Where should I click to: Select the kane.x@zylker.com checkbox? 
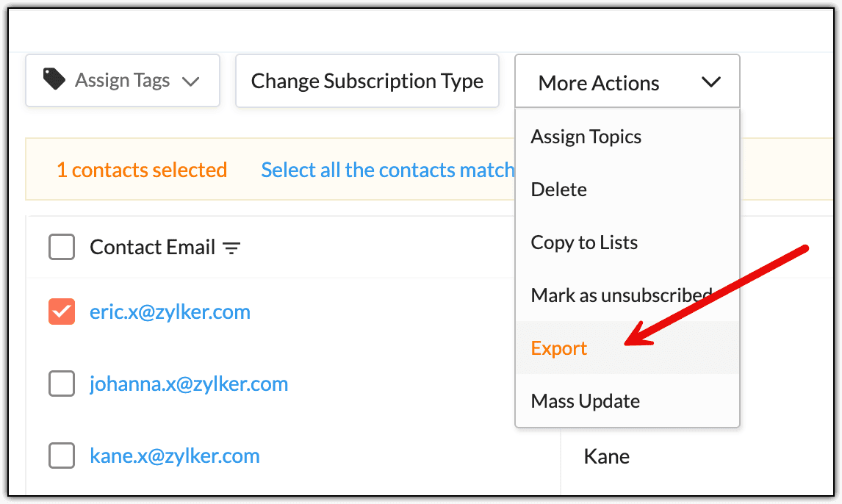62,456
